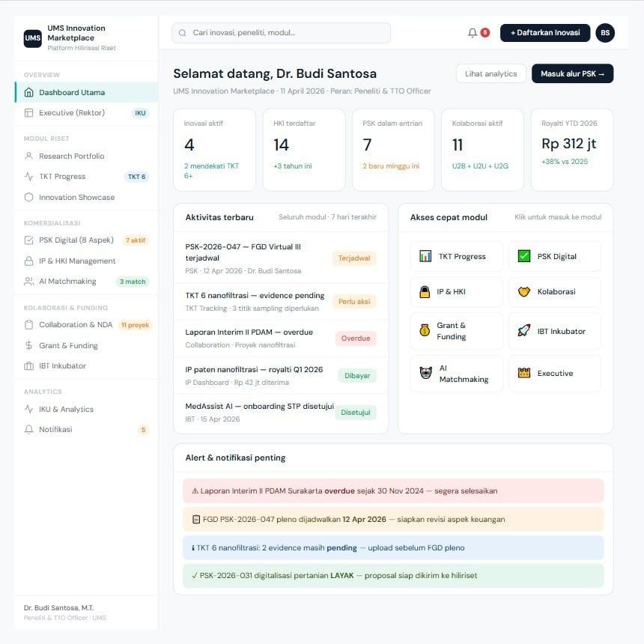Click HKI terdaftar stat card
644x644 pixels.
point(304,150)
